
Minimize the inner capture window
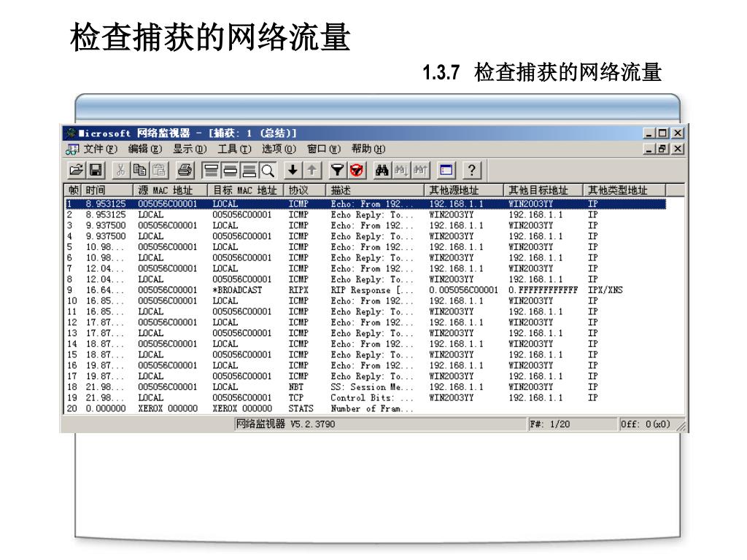649,149
